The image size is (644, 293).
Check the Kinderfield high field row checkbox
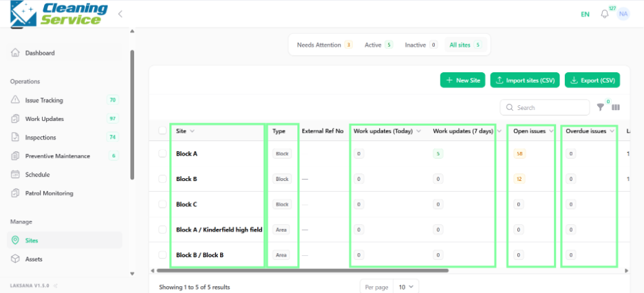(x=162, y=230)
